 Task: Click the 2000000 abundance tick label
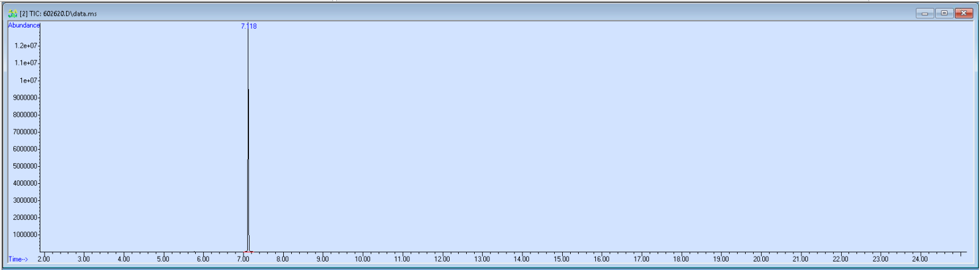pos(26,217)
